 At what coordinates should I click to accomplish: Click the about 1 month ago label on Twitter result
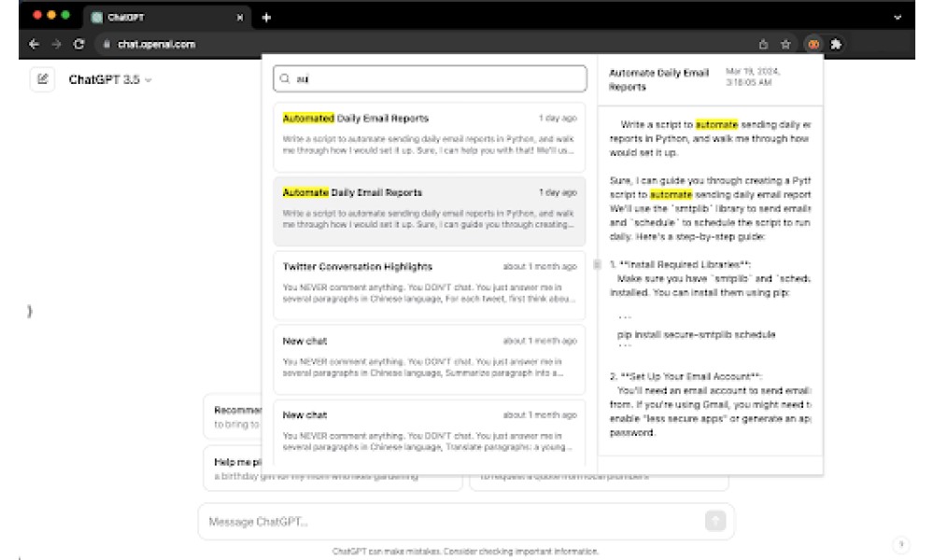(x=540, y=267)
